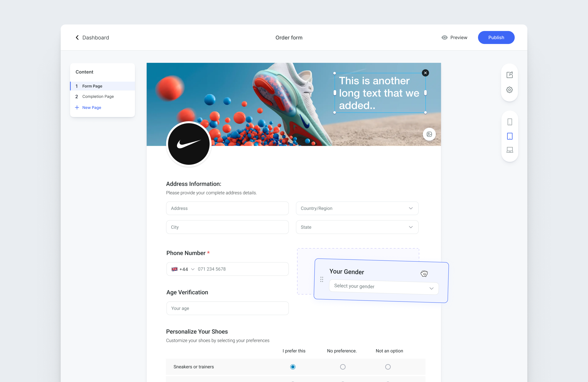Click the Address input field
Screen dimensions: 588x382
227,208
